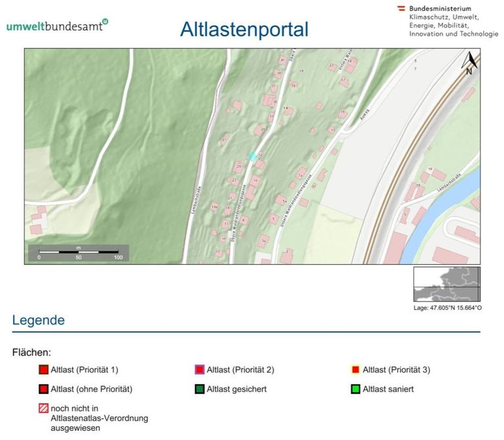This screenshot has height=440, width=504.
Task: Click the Altlastenportal title
Action: click(244, 30)
